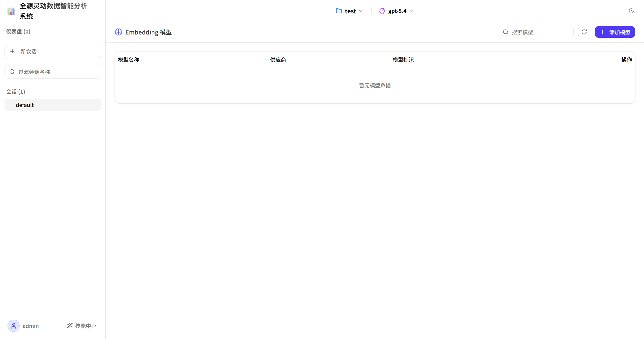Click the 暂无模型数据 empty message

tap(375, 85)
